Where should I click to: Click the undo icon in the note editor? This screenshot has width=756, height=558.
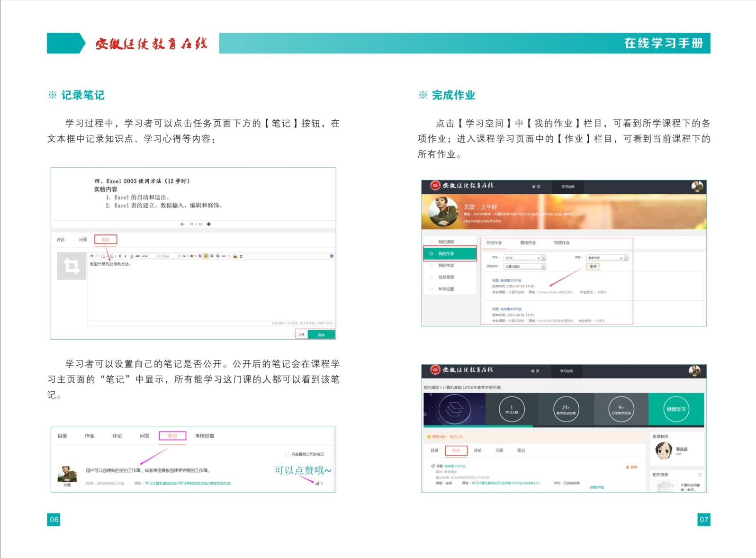coord(91,256)
